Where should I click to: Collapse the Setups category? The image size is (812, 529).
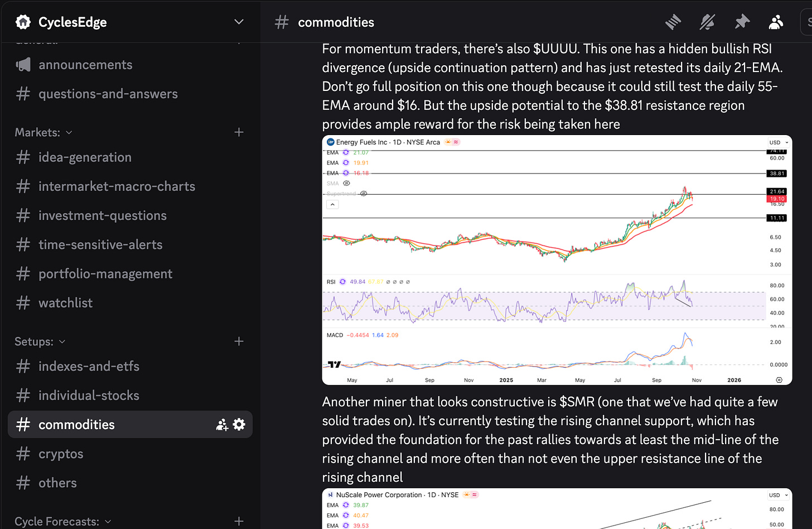click(62, 342)
